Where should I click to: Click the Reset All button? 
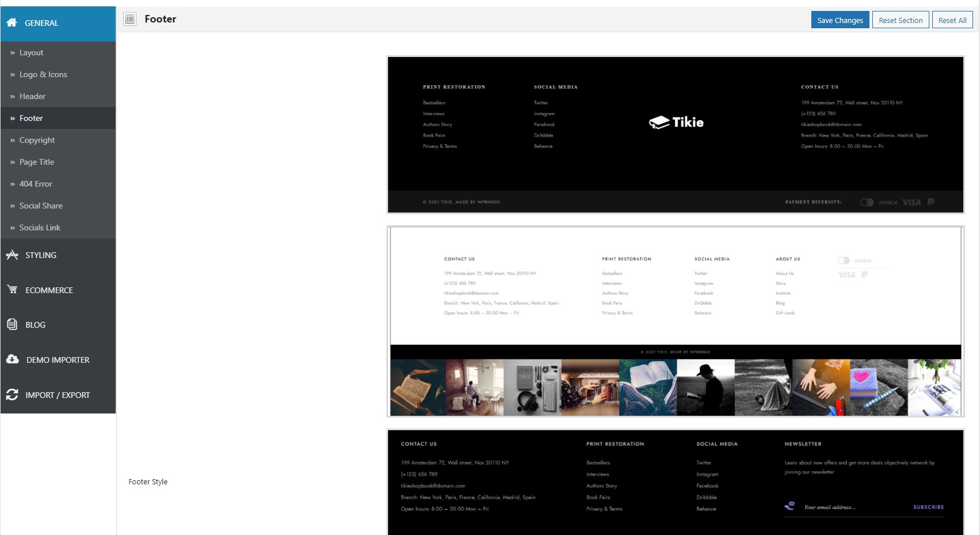tap(952, 20)
